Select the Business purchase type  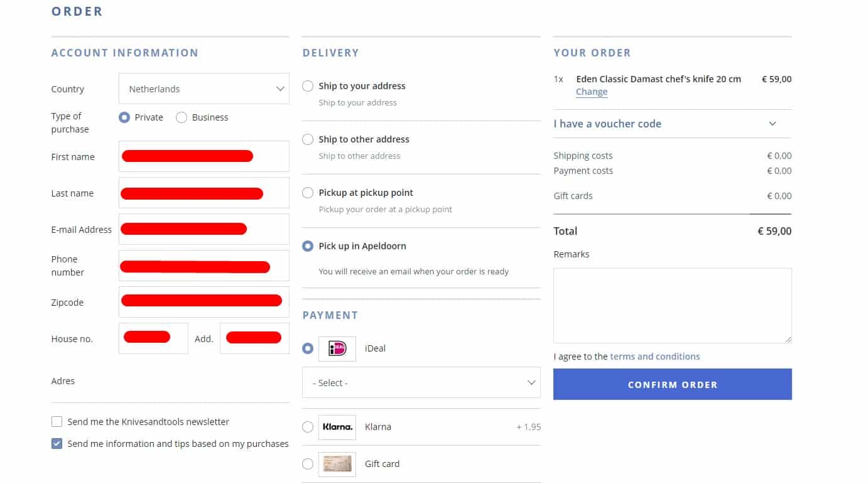(182, 117)
